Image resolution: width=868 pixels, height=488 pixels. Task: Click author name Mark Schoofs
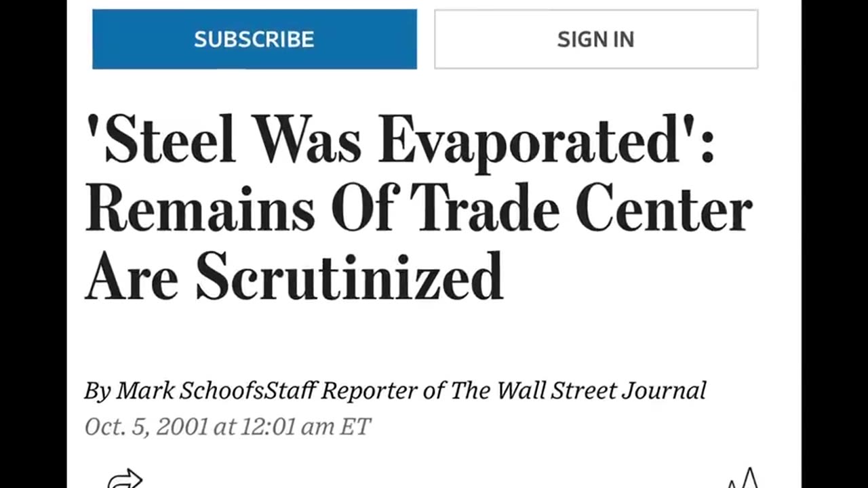pos(191,390)
